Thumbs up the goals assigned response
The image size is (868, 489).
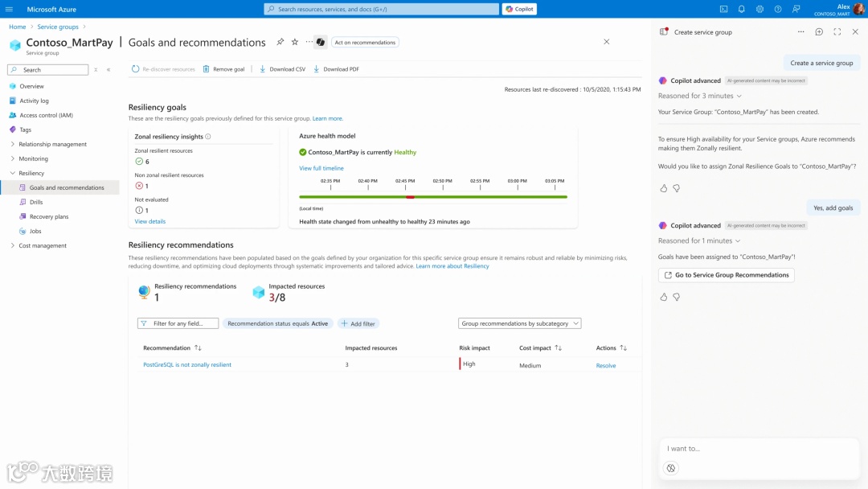pyautogui.click(x=664, y=297)
